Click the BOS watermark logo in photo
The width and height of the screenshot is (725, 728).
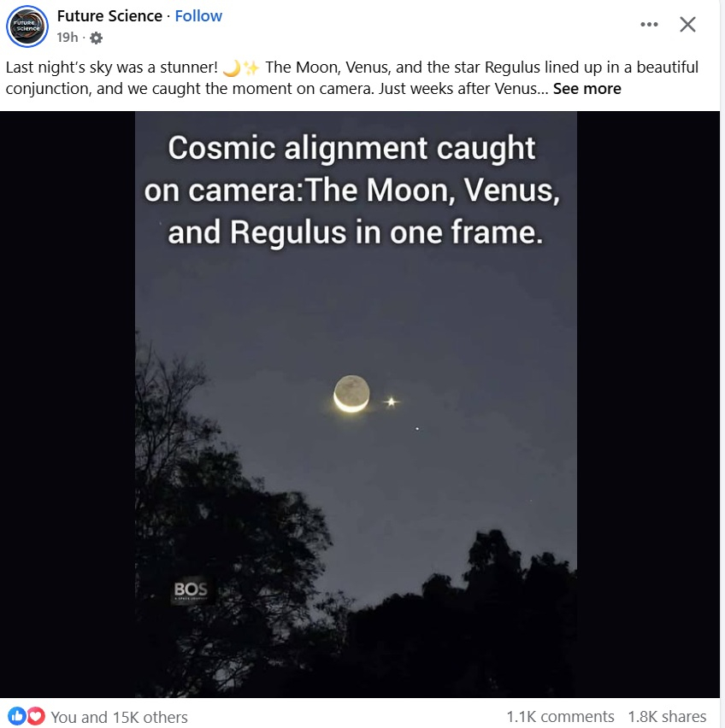(x=191, y=590)
